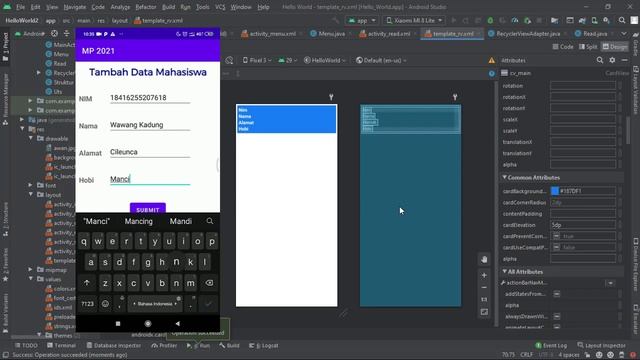Click the cardElevation value field
The height and width of the screenshot is (360, 640).
583,225
